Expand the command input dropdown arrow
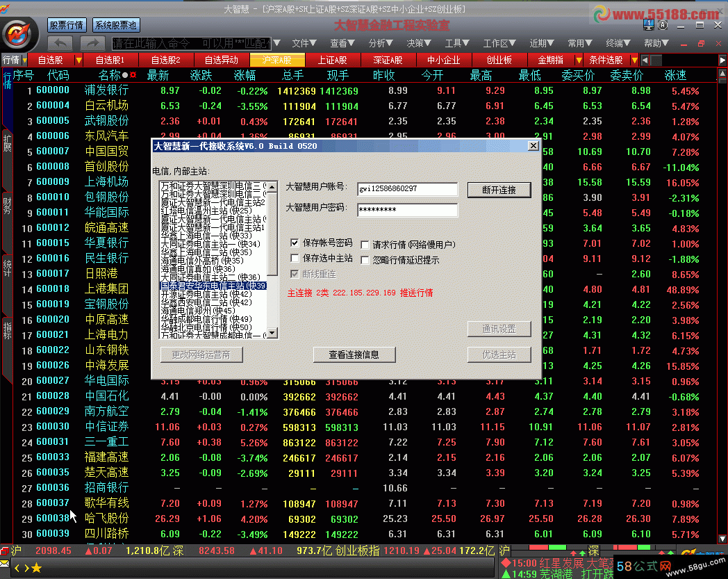The height and width of the screenshot is (579, 728). pyautogui.click(x=277, y=43)
